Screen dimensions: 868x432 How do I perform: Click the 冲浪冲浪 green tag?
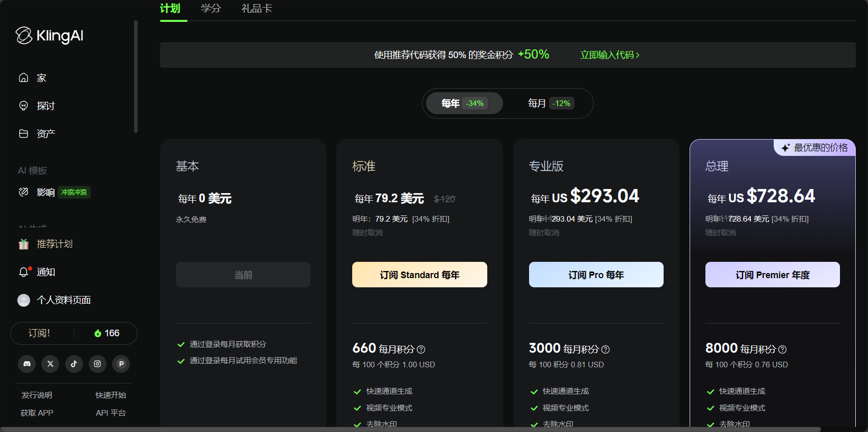pos(74,192)
